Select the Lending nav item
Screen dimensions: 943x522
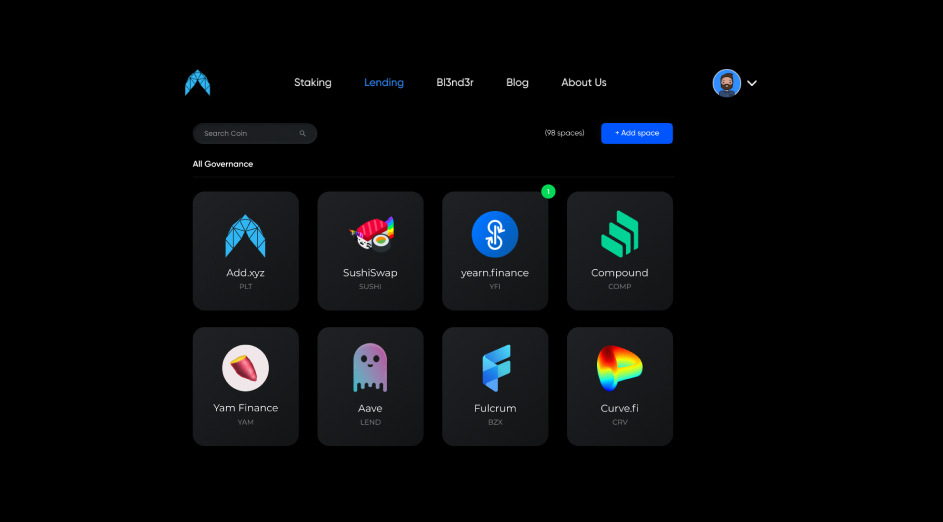[x=384, y=82]
